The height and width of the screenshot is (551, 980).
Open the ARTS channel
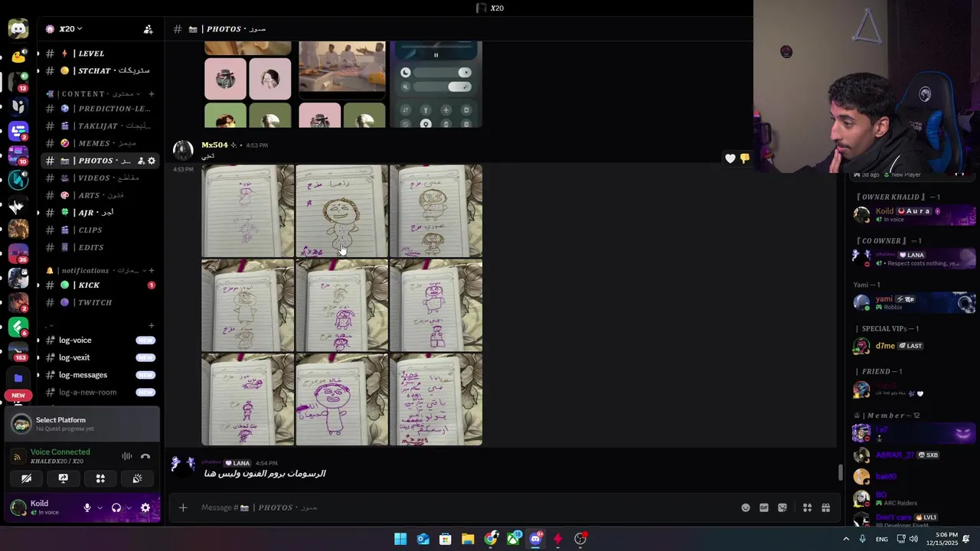[100, 195]
